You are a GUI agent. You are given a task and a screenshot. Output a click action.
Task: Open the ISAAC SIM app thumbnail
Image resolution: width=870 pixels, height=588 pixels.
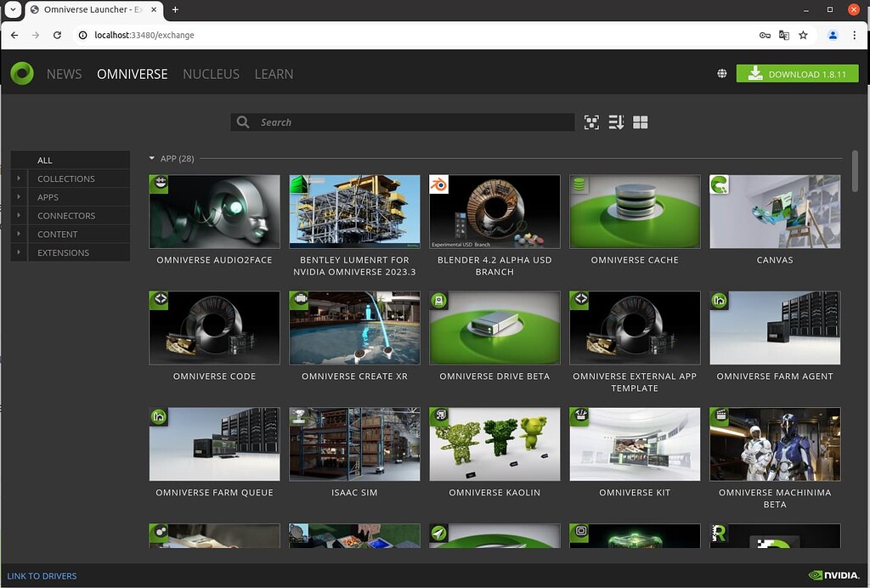(354, 444)
